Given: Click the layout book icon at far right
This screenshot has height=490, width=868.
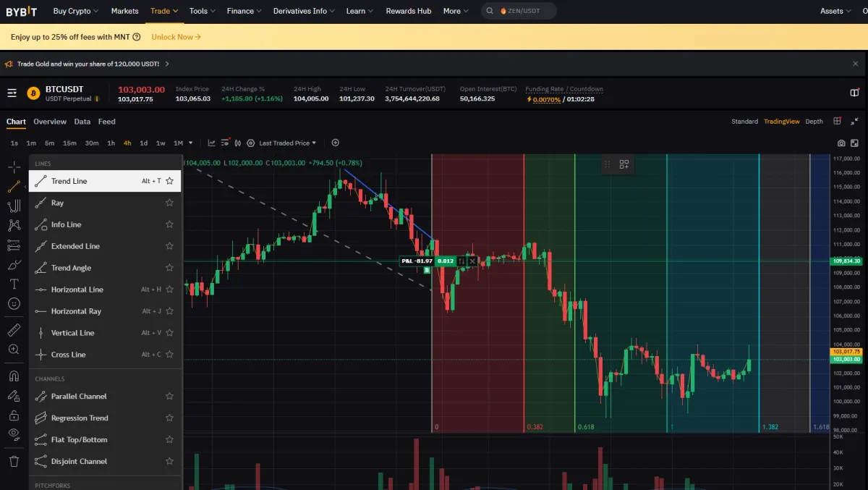Looking at the screenshot, I should (x=854, y=93).
